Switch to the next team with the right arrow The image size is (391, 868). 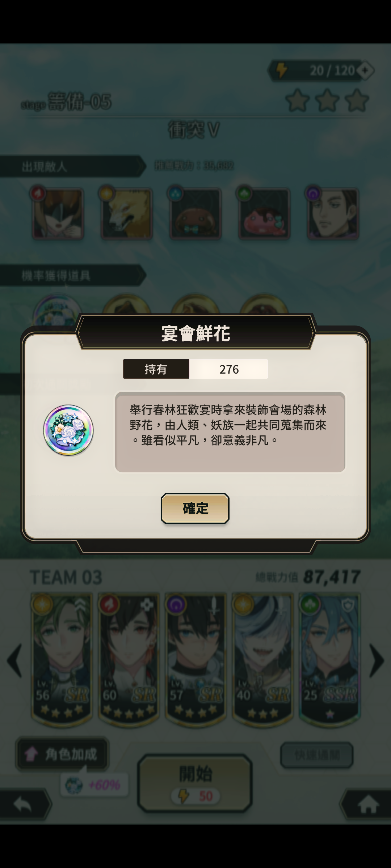tap(377, 660)
